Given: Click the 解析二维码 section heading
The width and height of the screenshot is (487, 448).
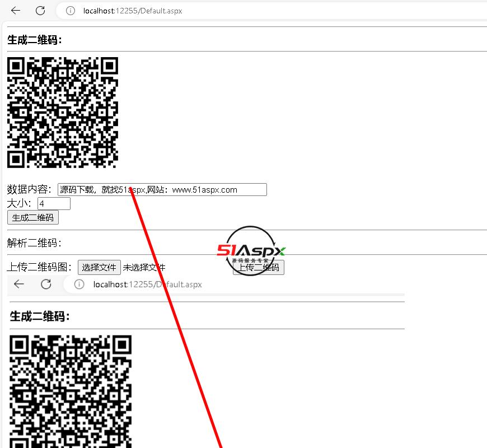Looking at the screenshot, I should [34, 242].
